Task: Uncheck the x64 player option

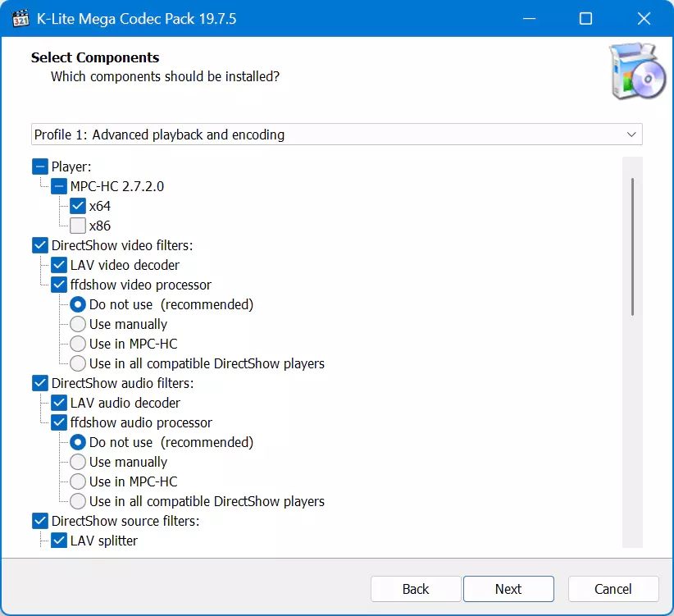Action: [78, 206]
